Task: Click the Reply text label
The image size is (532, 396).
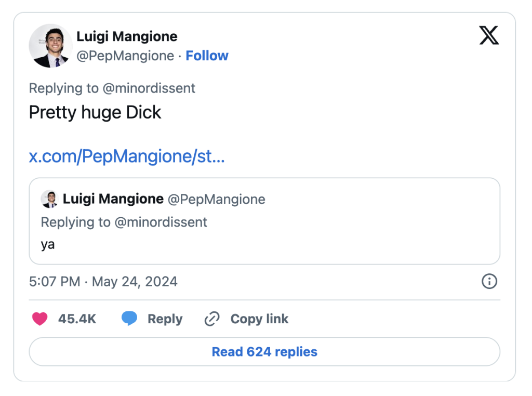Action: tap(165, 319)
